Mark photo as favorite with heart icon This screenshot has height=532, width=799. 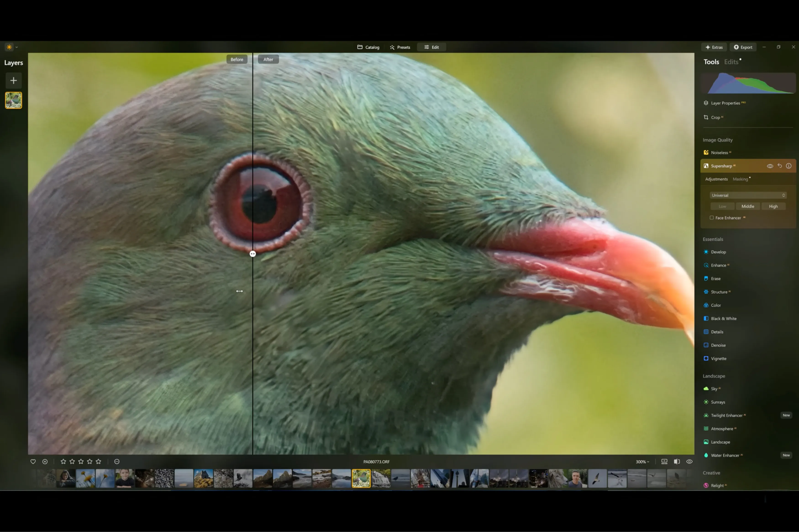(33, 462)
